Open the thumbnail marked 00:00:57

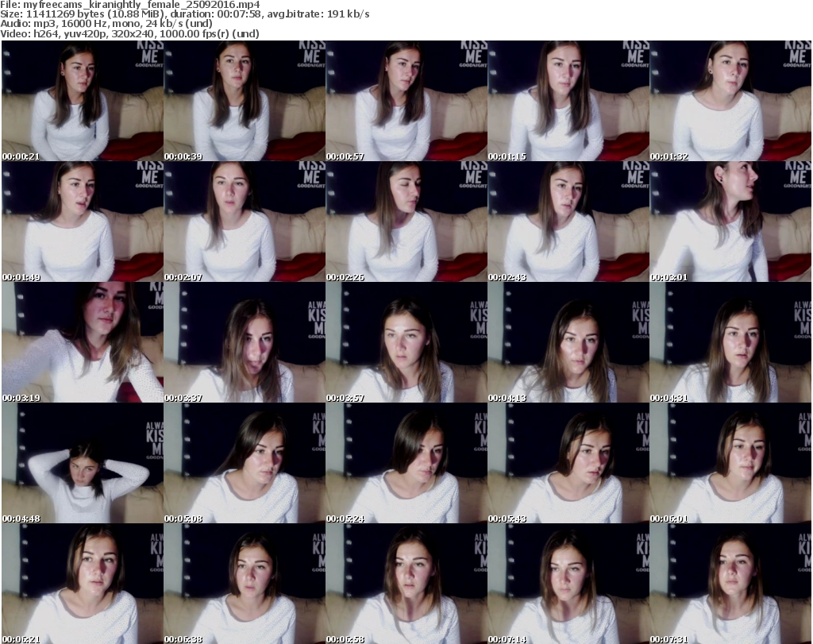[x=406, y=101]
